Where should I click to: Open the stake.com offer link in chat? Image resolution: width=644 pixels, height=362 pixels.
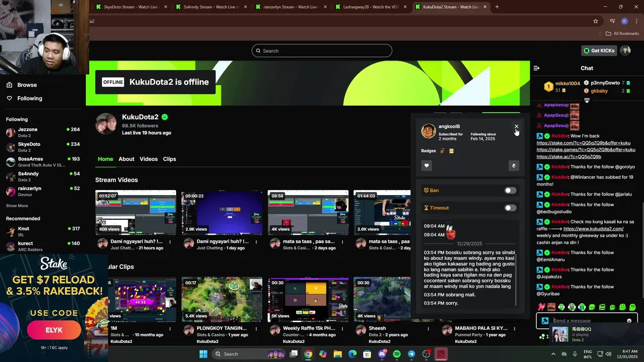pos(583,143)
